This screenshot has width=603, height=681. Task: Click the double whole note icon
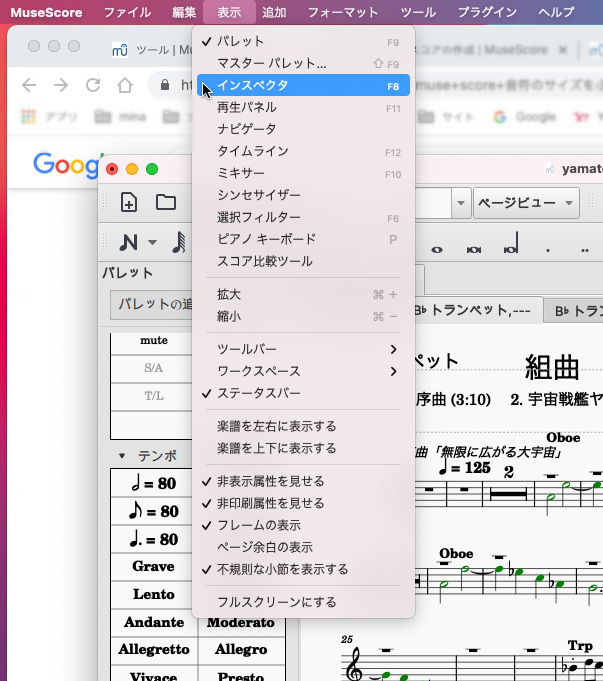(x=476, y=248)
